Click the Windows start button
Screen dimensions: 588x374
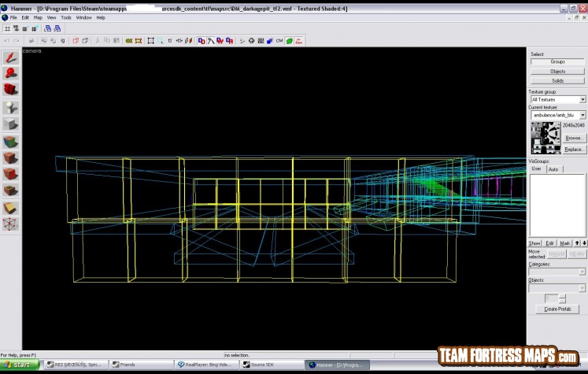pos(20,365)
